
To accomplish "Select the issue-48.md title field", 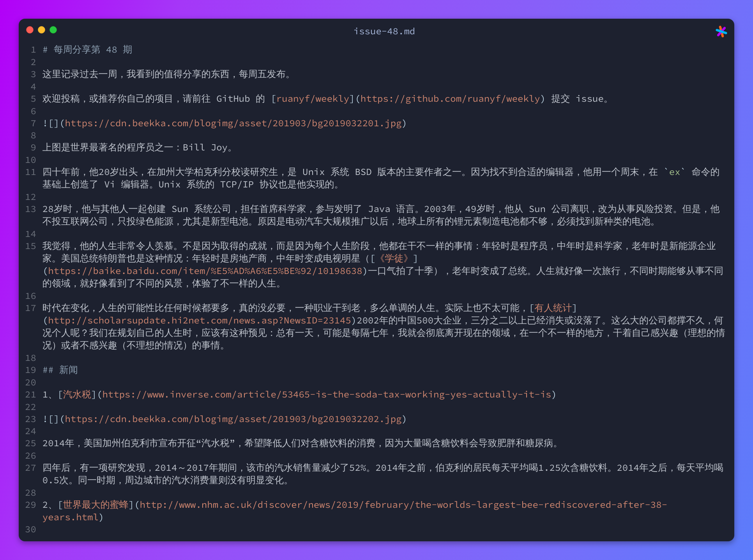I will [384, 31].
